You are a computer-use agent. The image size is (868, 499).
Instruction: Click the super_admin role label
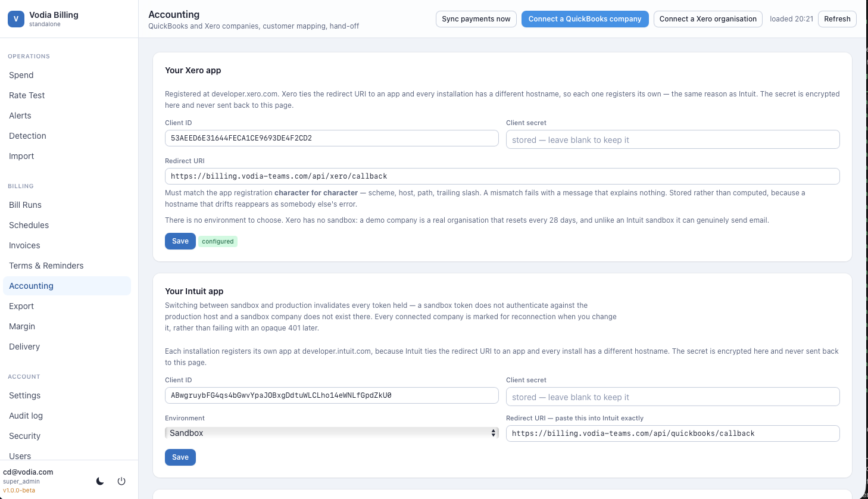21,481
